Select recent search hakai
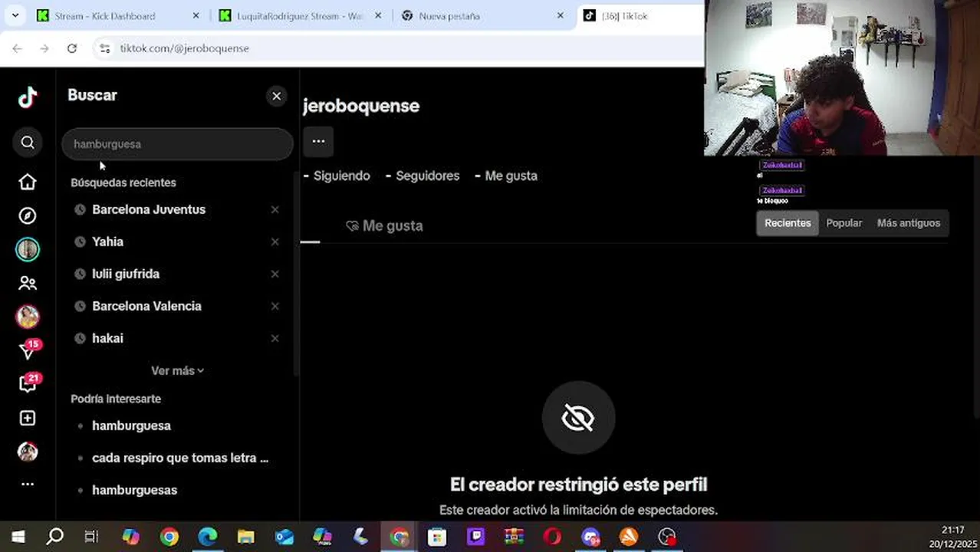980x552 pixels. coord(107,338)
